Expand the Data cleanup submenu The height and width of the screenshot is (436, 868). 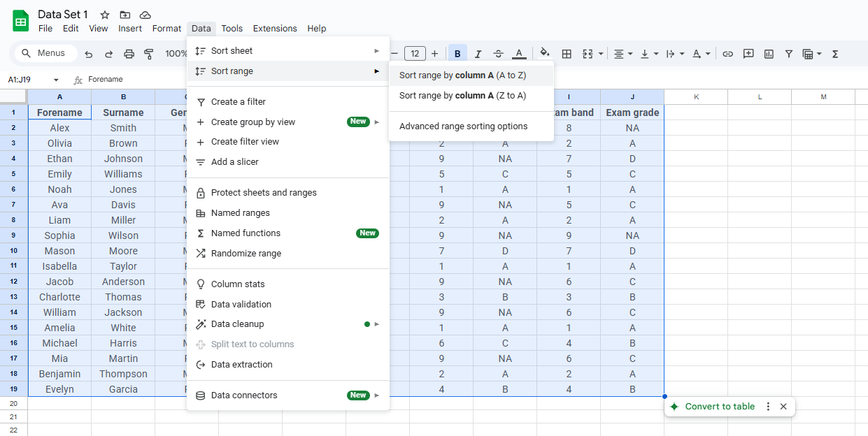288,324
